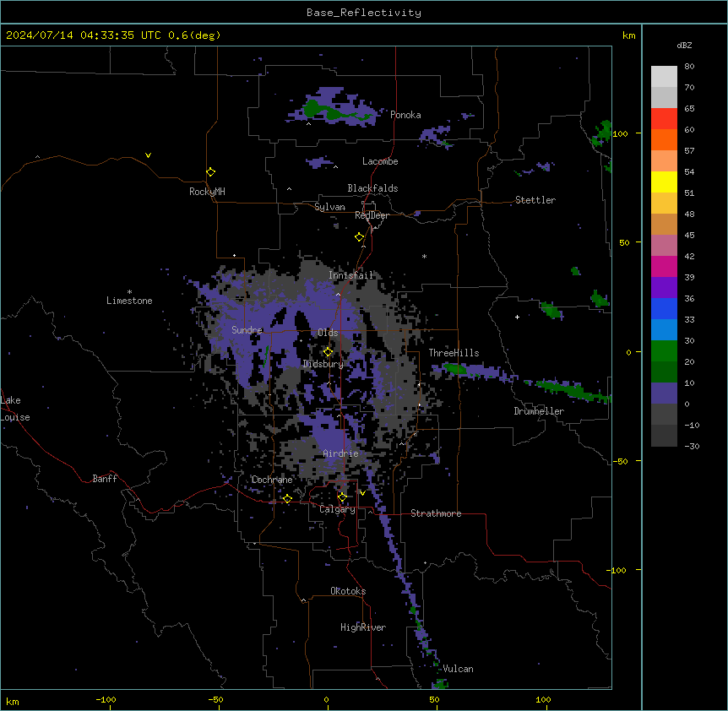Click the Limestone label

click(x=129, y=301)
